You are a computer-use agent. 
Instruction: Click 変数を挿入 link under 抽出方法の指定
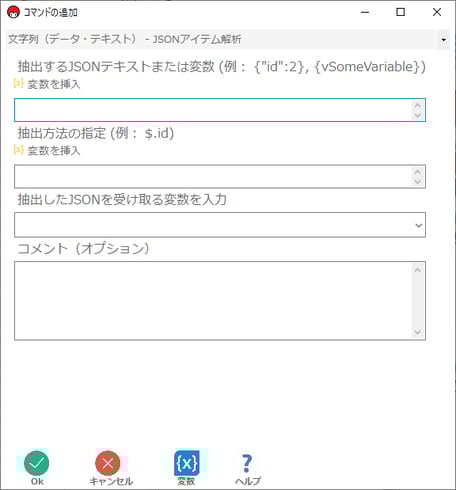[54, 151]
